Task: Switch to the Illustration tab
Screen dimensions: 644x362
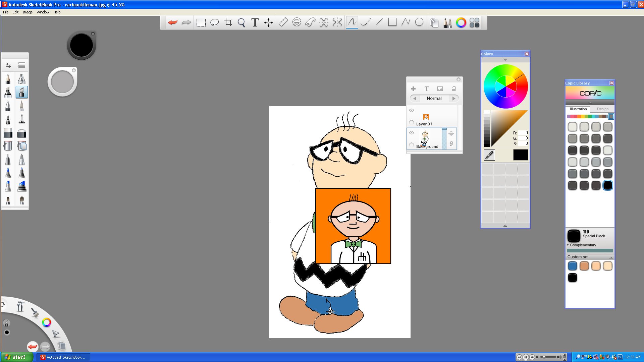Action: [578, 109]
